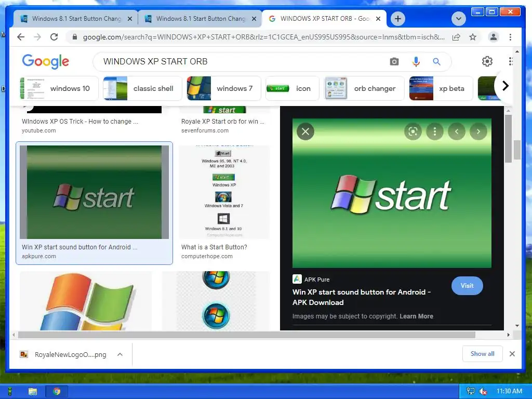Search by image using camera icon
This screenshot has height=399, width=532.
[x=394, y=61]
